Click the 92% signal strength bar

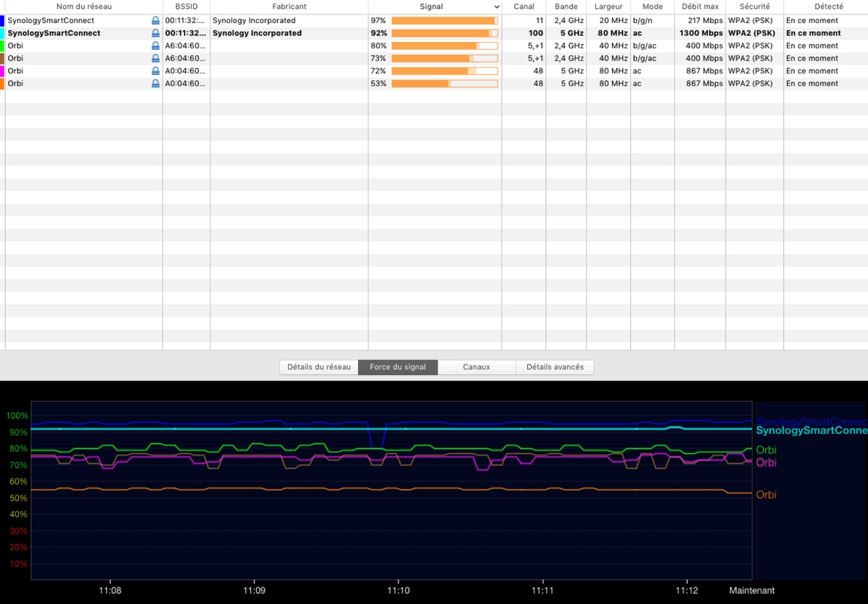tap(445, 33)
